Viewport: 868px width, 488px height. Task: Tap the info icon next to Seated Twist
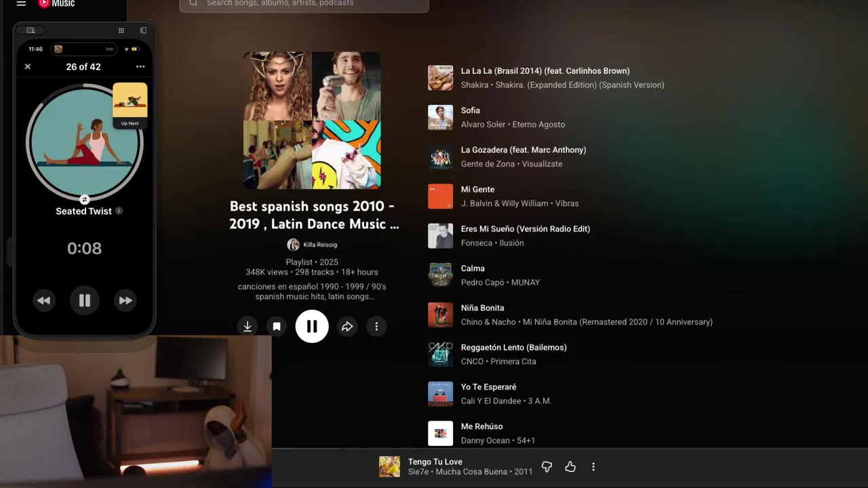click(119, 211)
